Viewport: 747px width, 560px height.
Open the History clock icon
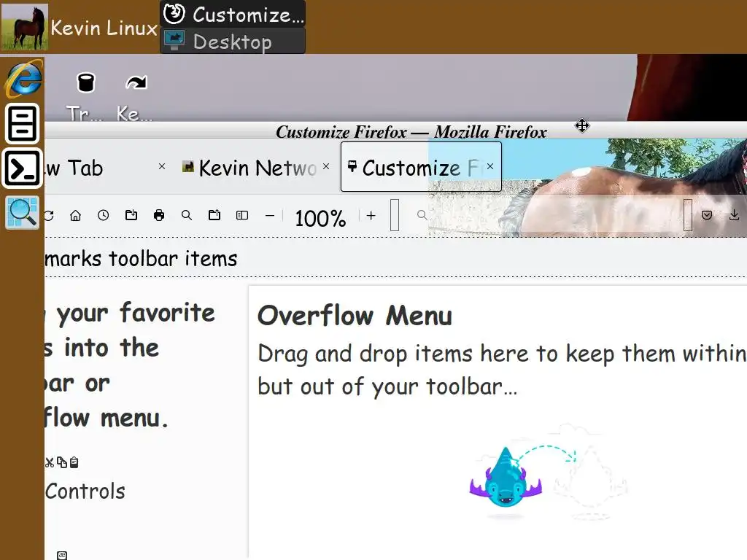click(x=103, y=216)
